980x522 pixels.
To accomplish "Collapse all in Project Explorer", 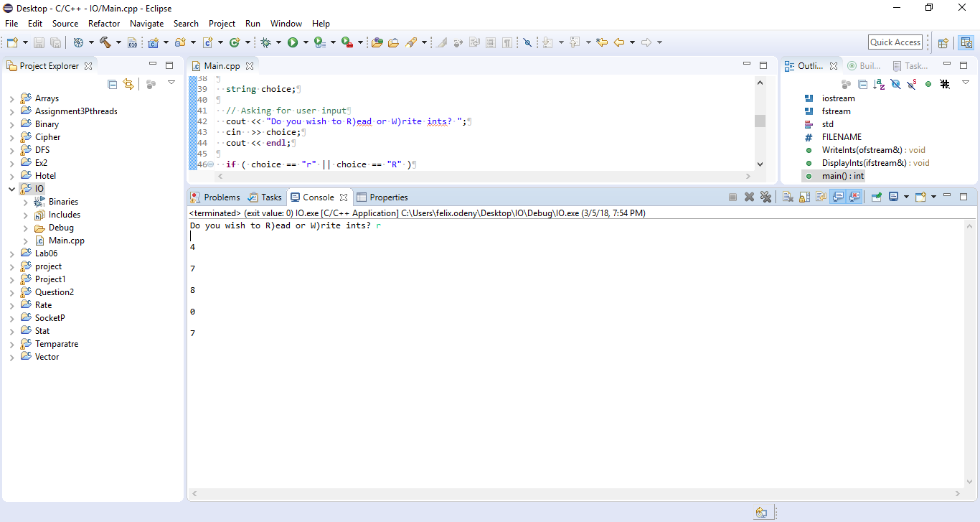I will coord(113,84).
